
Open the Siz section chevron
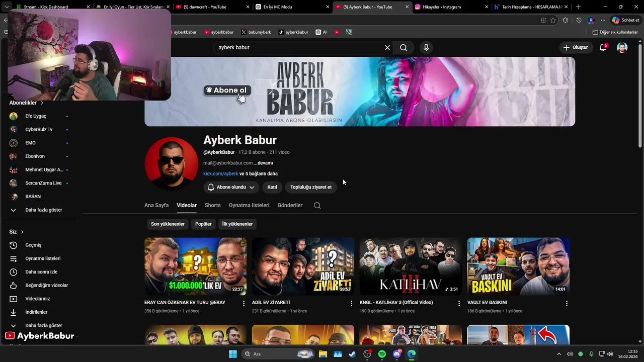click(22, 232)
